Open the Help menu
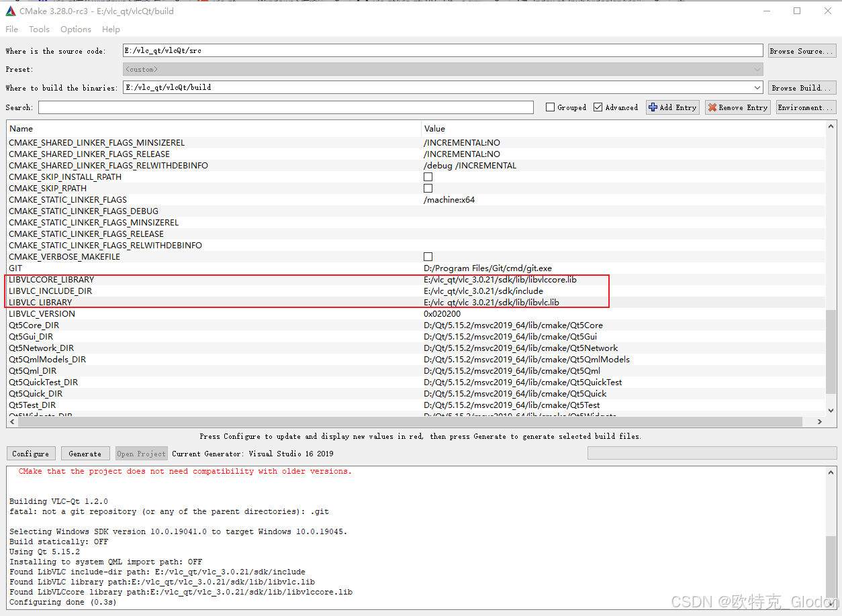Screen dimensions: 842x616 coord(111,29)
